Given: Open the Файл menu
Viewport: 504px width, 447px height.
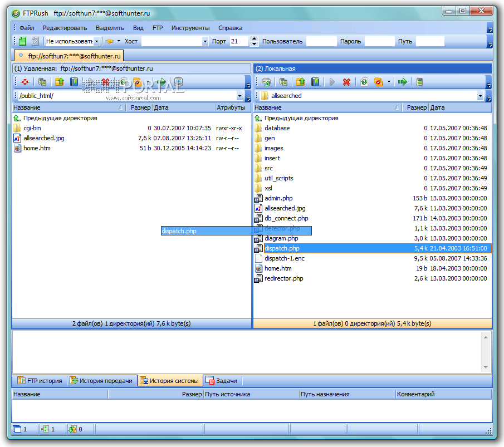Looking at the screenshot, I should [x=27, y=28].
